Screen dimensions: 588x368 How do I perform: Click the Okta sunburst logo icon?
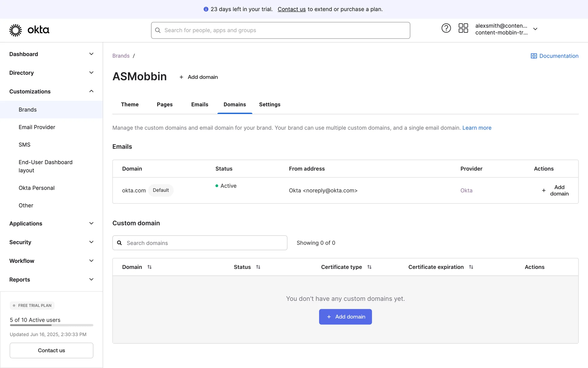tap(15, 30)
